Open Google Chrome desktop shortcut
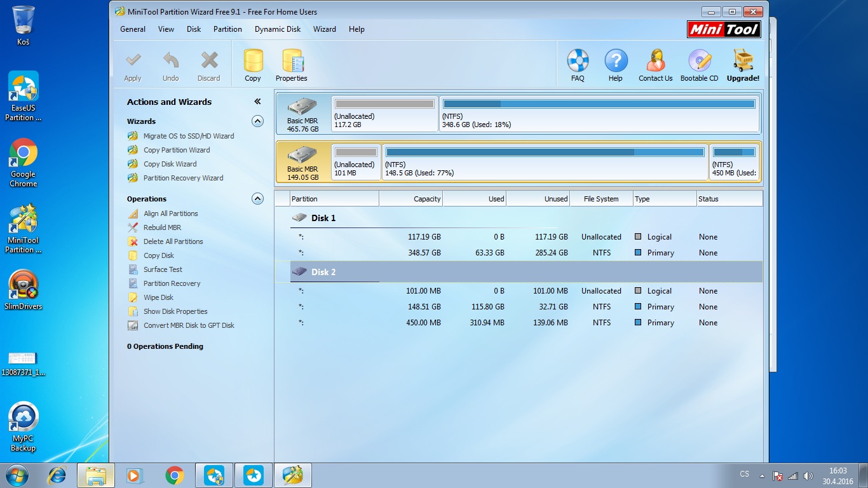Image resolution: width=868 pixels, height=488 pixels. 24,162
